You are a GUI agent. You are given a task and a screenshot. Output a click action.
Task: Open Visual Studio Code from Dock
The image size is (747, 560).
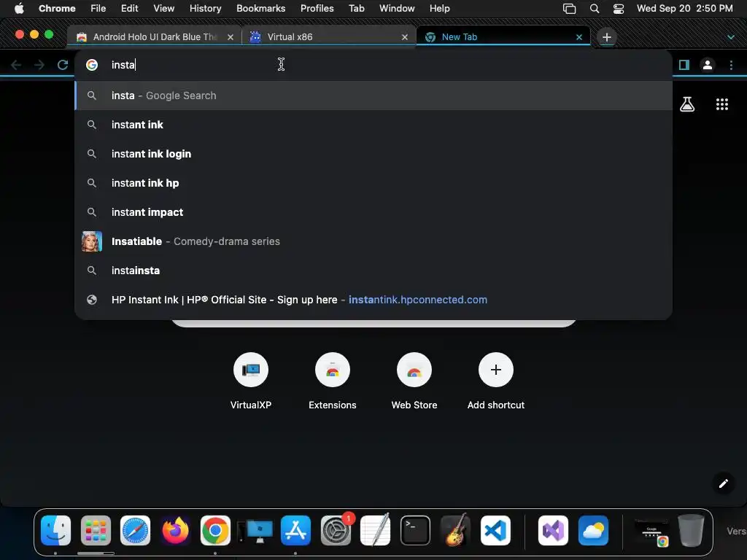[x=495, y=531]
